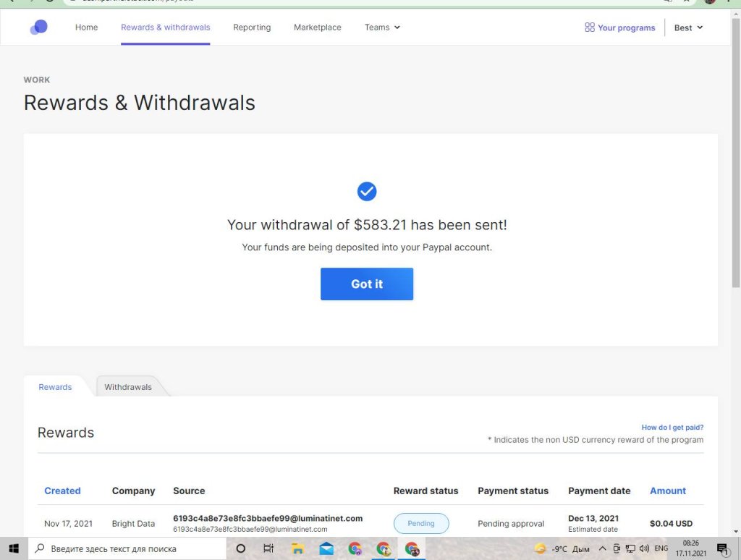Switch to the Rewards tab
The height and width of the screenshot is (560, 741).
tap(55, 387)
